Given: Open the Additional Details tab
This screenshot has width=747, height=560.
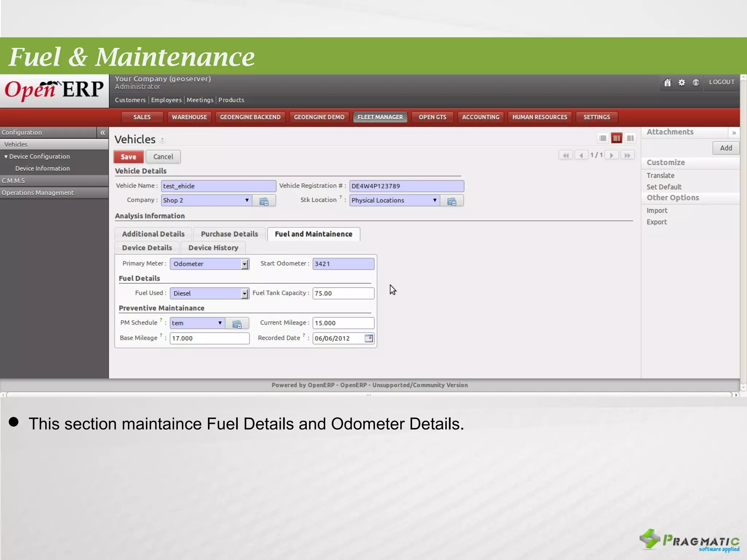Looking at the screenshot, I should (153, 234).
